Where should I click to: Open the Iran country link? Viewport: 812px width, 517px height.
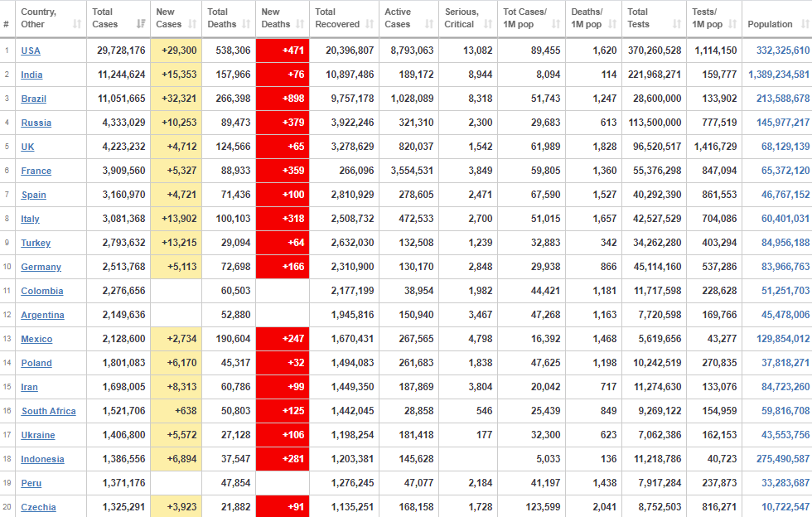click(30, 388)
